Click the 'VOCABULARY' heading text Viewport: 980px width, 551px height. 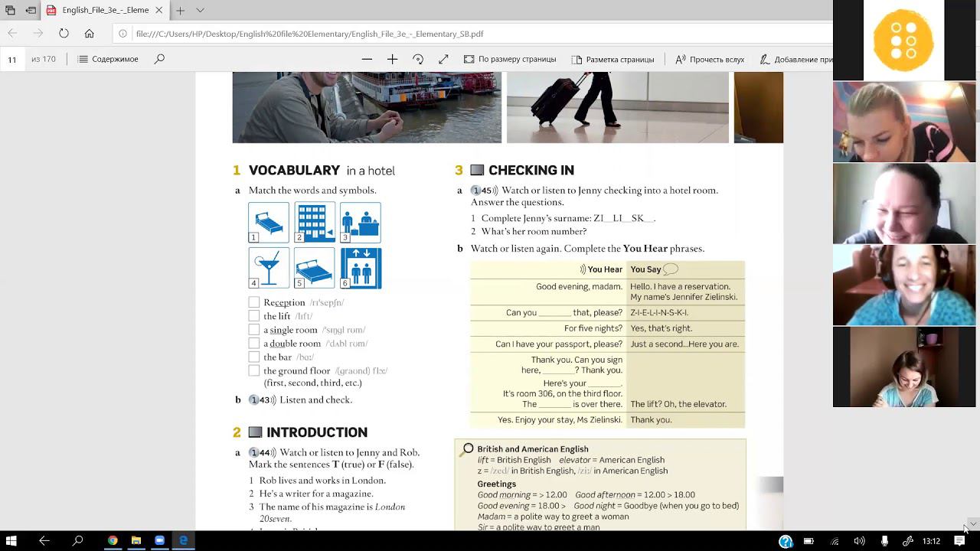[294, 171]
